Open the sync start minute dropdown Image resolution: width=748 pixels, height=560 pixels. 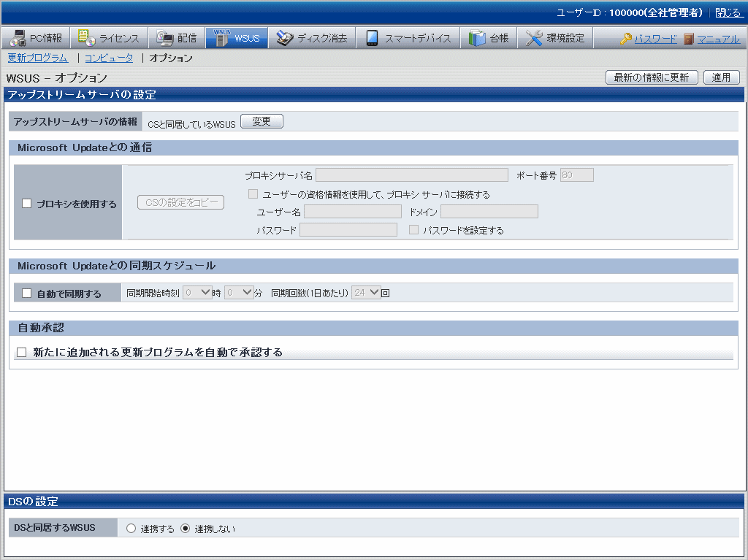tap(239, 292)
